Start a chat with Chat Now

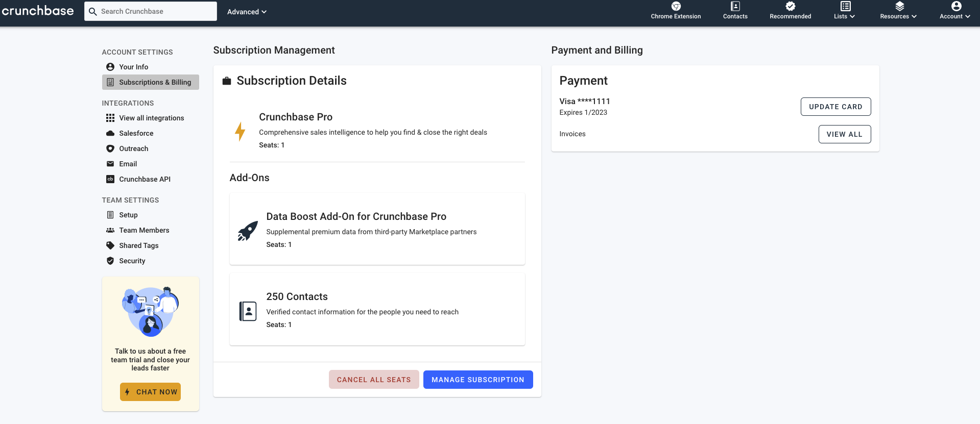tap(151, 392)
